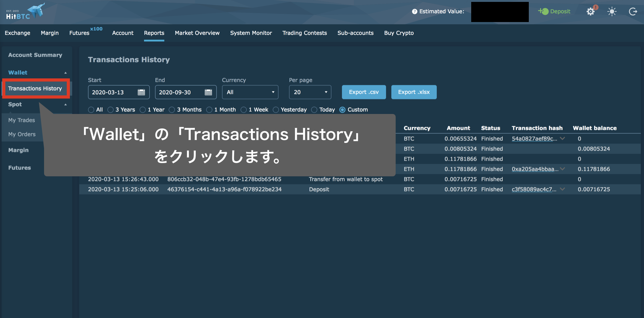
Task: Collapse the Wallet sidebar section
Action: pyautogui.click(x=65, y=73)
